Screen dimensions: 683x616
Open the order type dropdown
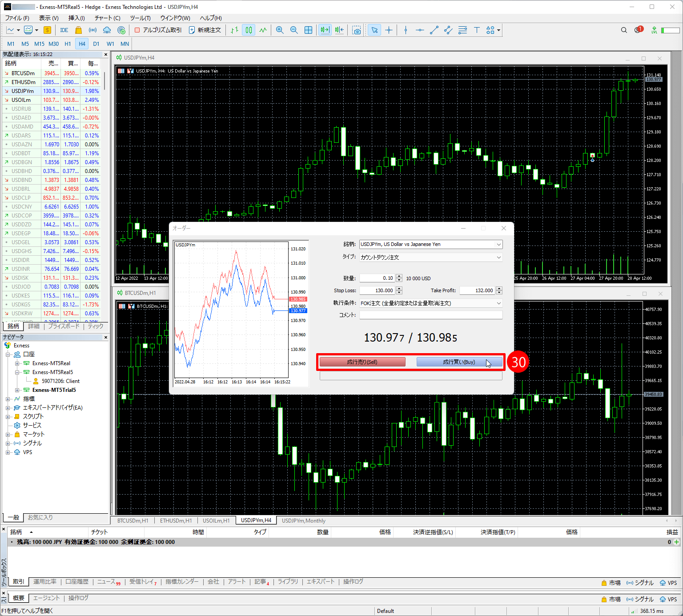coord(430,257)
